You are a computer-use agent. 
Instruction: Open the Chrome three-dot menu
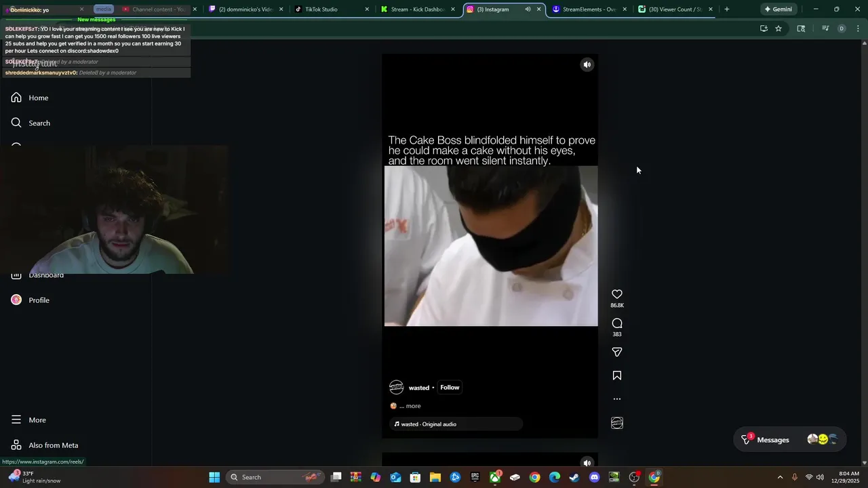click(x=859, y=28)
